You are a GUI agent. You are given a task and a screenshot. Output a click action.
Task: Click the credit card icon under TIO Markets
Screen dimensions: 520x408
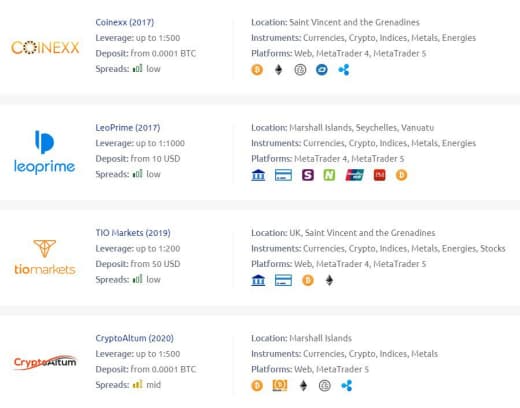[283, 280]
